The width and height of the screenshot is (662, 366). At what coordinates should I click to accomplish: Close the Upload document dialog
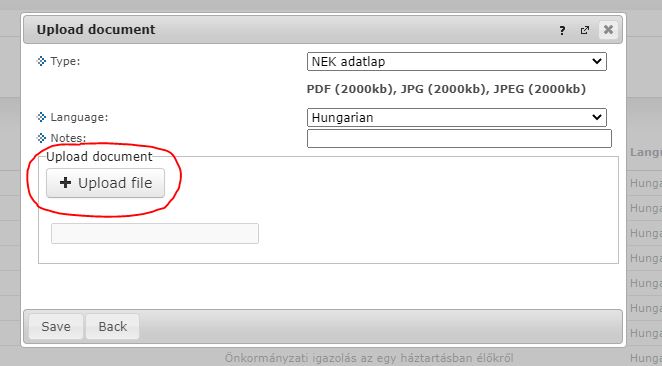(x=608, y=30)
